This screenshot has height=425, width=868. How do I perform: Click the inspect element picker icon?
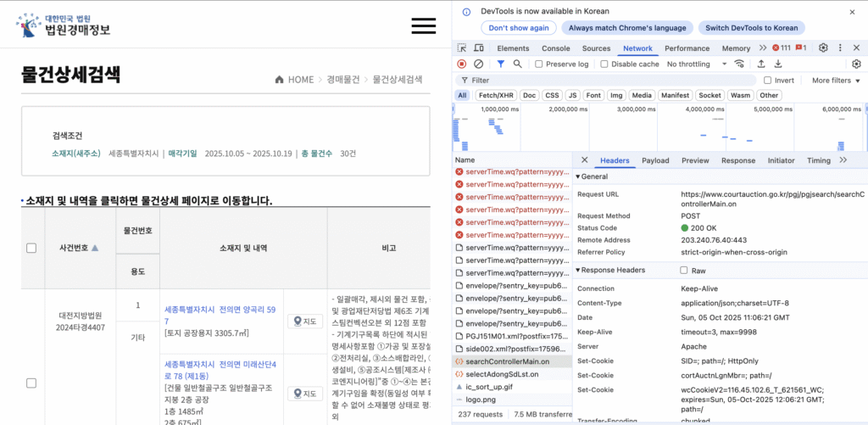(x=462, y=48)
